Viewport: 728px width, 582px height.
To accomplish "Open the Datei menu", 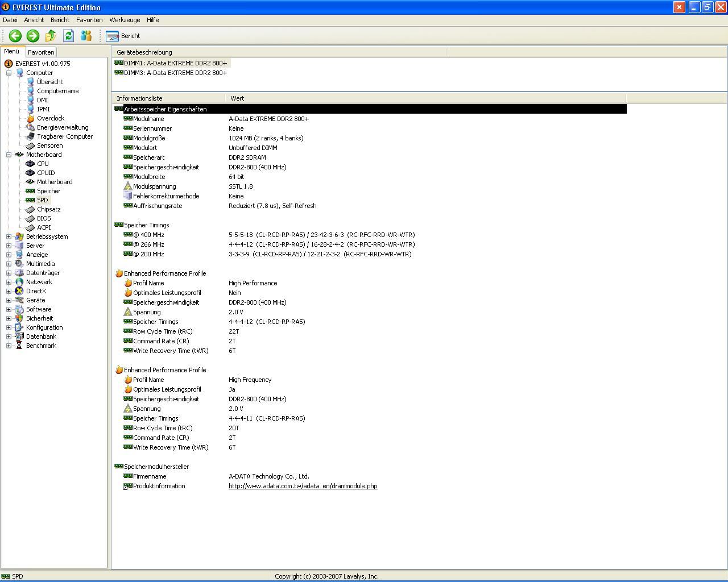I will (10, 20).
